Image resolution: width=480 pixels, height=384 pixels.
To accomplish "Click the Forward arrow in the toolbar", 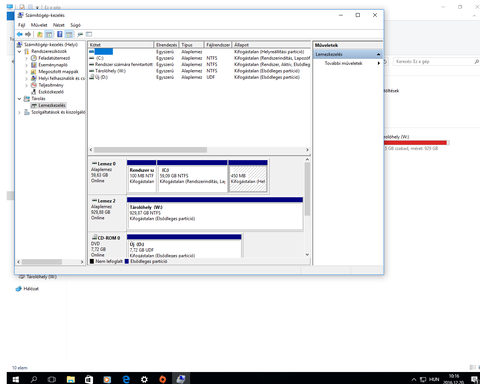I will tap(28, 34).
